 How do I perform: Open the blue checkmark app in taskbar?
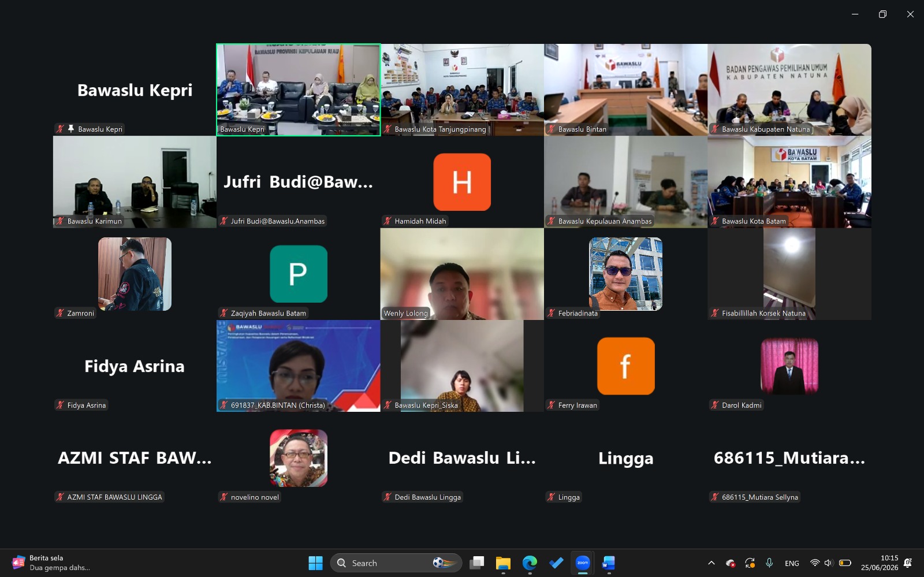(x=556, y=563)
